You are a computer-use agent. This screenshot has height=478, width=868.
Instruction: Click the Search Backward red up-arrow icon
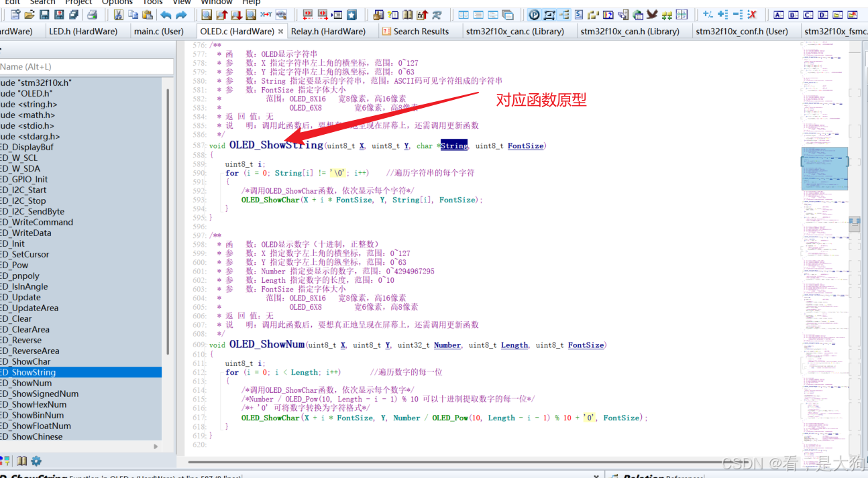222,15
